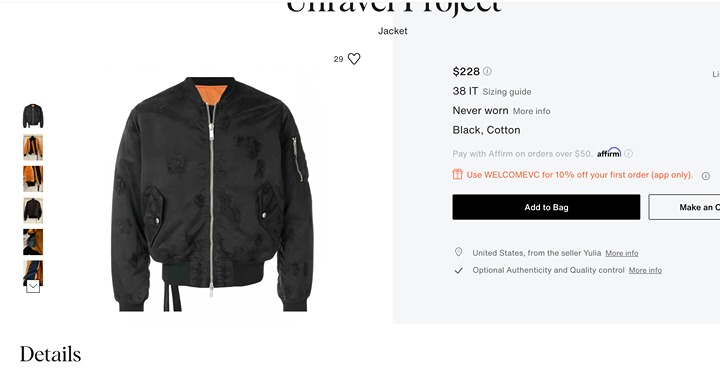Select the second thumbnail showing the orange lining

[x=33, y=147]
